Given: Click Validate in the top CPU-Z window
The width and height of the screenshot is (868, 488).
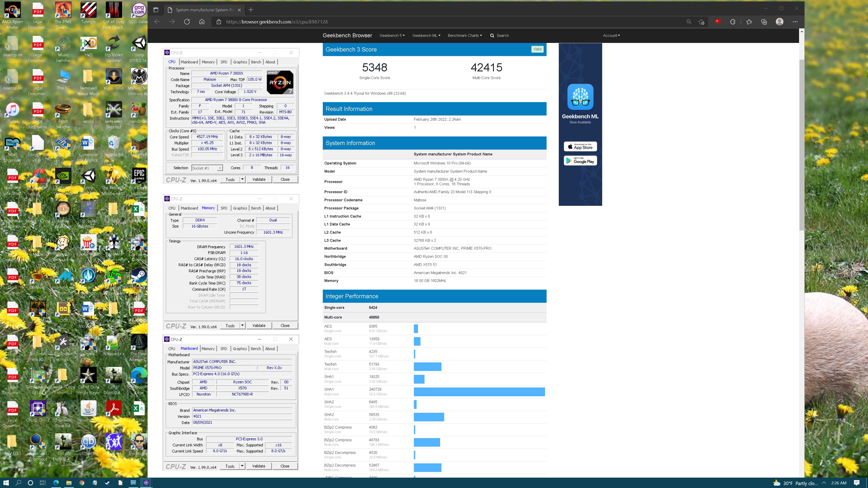Looking at the screenshot, I should click(259, 179).
